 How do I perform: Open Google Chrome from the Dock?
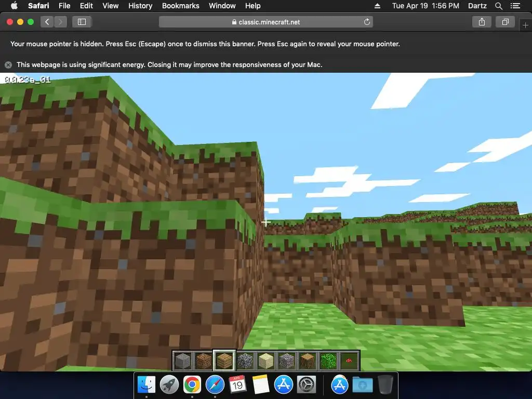coord(192,385)
